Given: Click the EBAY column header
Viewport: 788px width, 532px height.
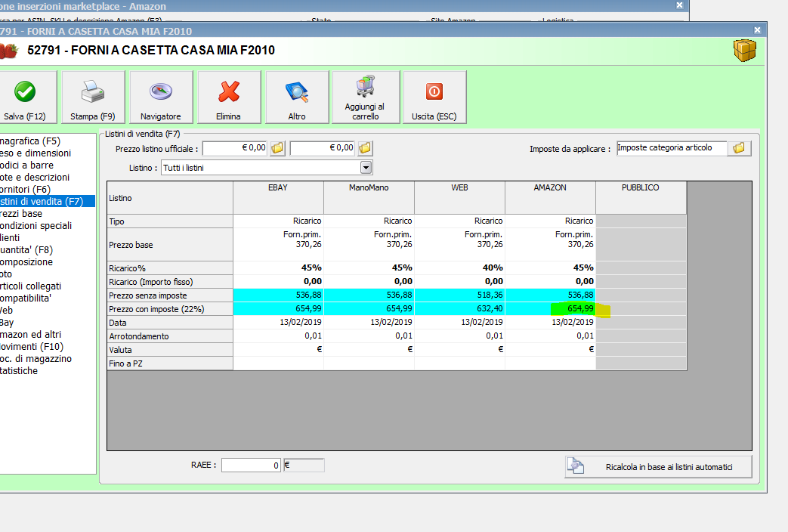Looking at the screenshot, I should pyautogui.click(x=278, y=198).
